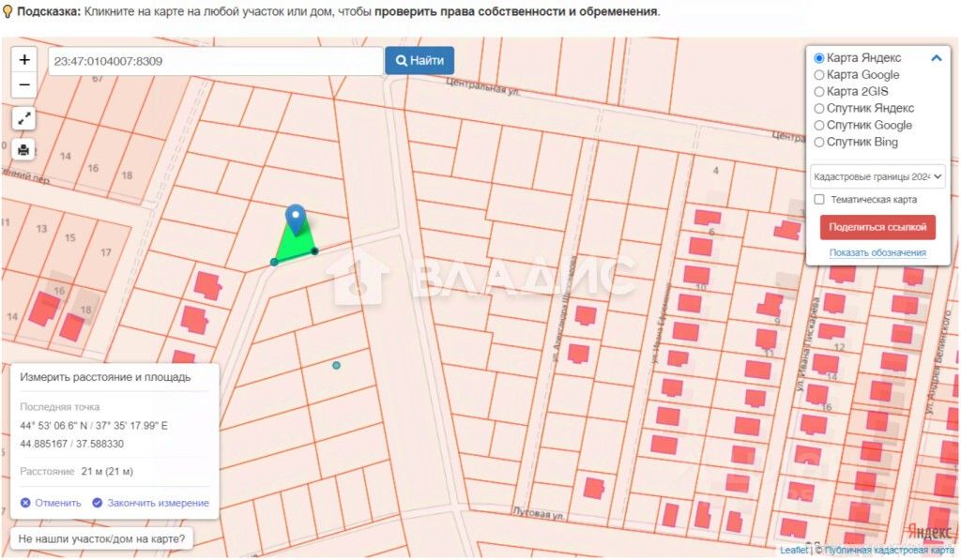Viewport: 961px width, 560px height.
Task: Toggle fullscreen map view
Action: pyautogui.click(x=23, y=119)
